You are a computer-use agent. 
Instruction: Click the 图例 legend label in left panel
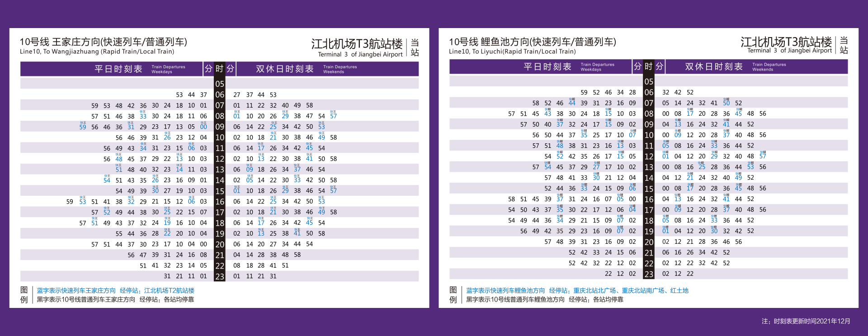coord(24,295)
